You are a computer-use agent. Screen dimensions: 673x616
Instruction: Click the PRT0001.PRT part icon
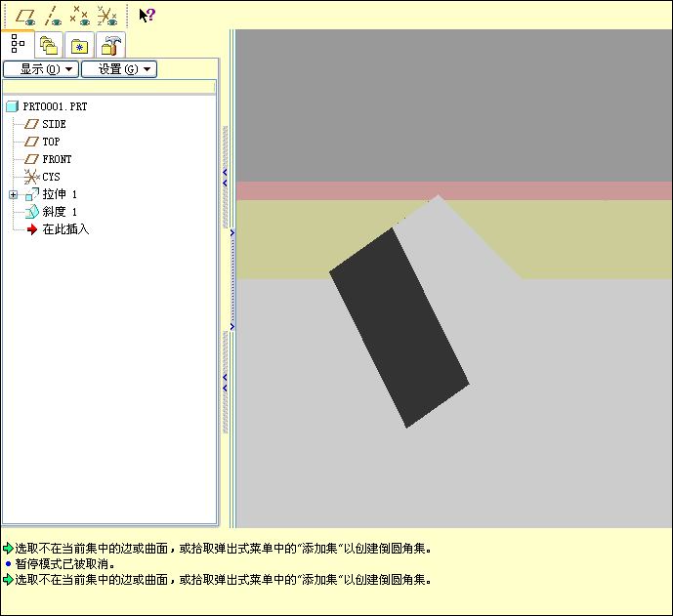(x=12, y=106)
